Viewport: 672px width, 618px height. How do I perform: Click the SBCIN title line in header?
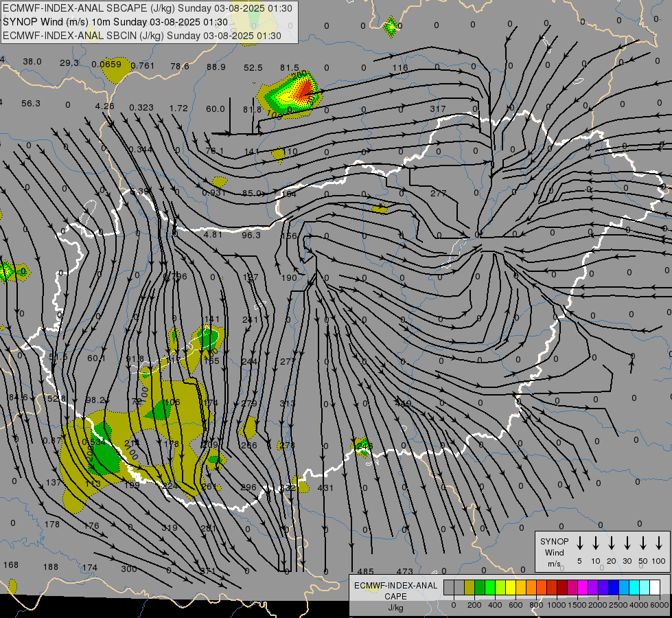point(142,36)
